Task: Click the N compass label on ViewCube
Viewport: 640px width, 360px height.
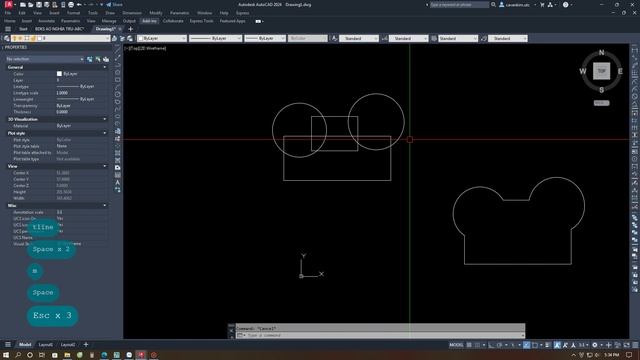Action: coord(601,53)
